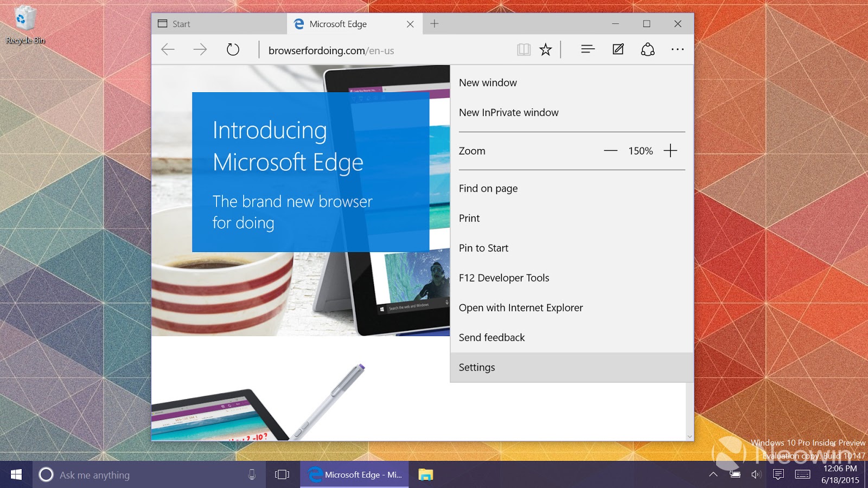Open F12 Developer Tools
The width and height of the screenshot is (868, 488).
click(x=572, y=278)
